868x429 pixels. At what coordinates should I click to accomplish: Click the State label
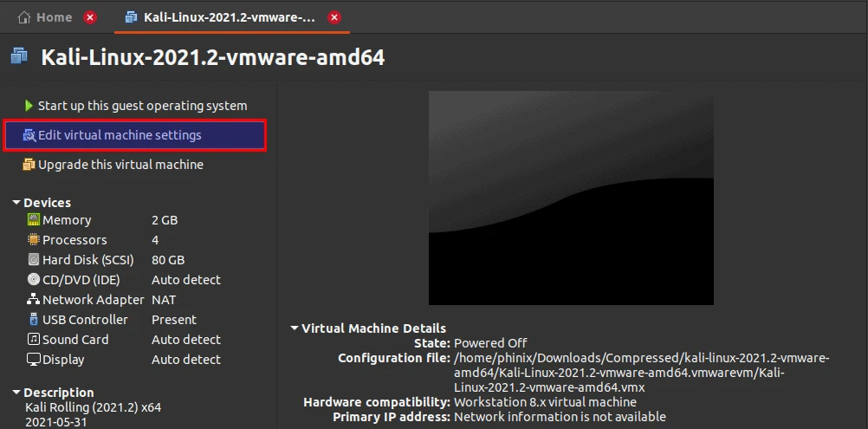click(432, 343)
